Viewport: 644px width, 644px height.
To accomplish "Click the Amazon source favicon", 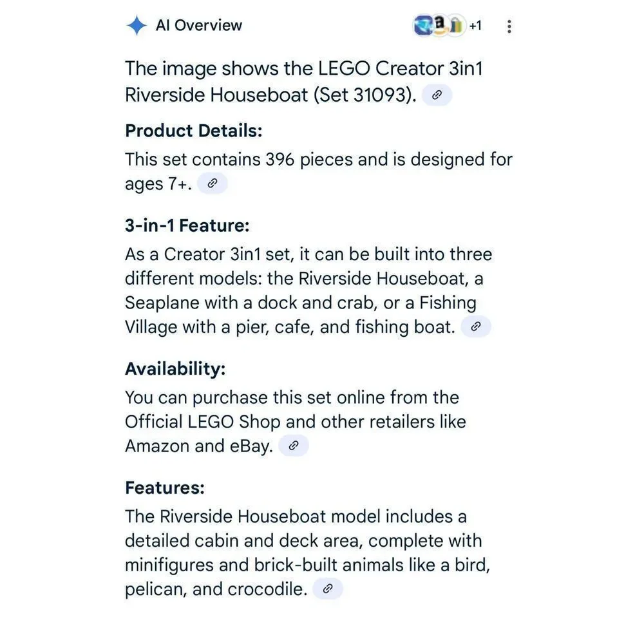I will tap(440, 26).
